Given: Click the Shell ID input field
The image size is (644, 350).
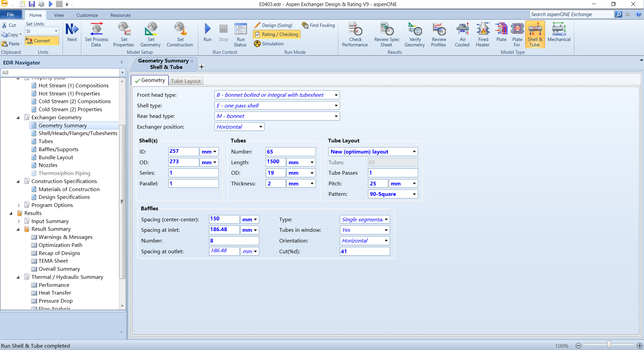Looking at the screenshot, I should [x=183, y=151].
